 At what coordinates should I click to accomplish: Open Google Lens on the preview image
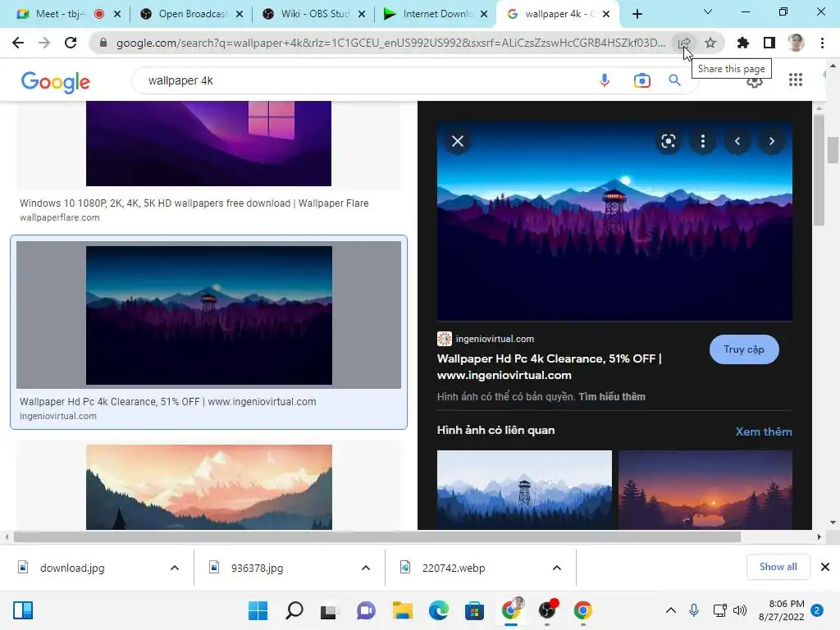pyautogui.click(x=668, y=141)
